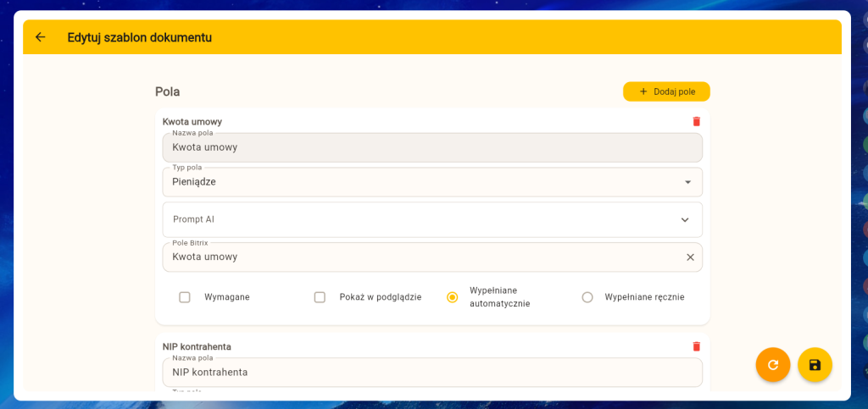Open the Typ pola dropdown showing Pieniądze
The width and height of the screenshot is (868, 409).
(431, 182)
